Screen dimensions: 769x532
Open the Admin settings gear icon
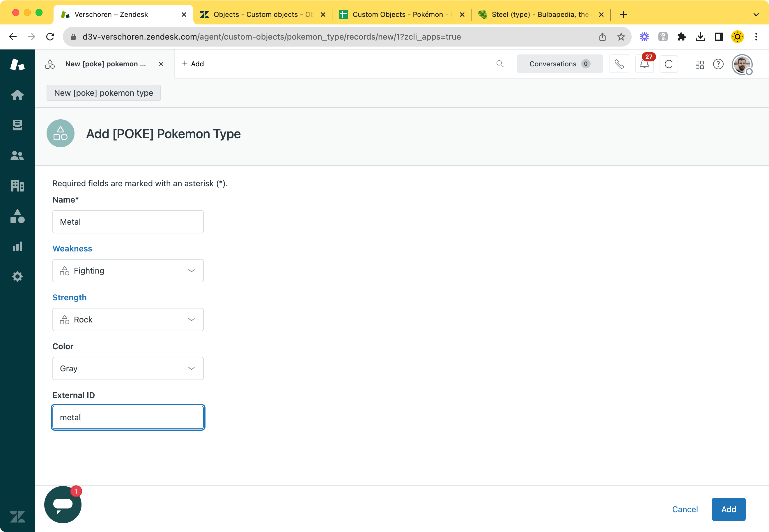click(17, 276)
